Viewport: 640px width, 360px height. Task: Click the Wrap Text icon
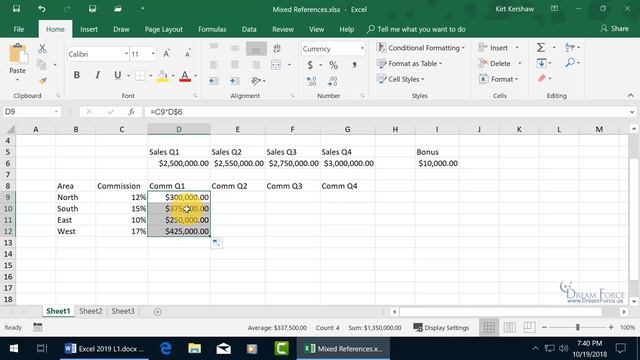coord(277,48)
